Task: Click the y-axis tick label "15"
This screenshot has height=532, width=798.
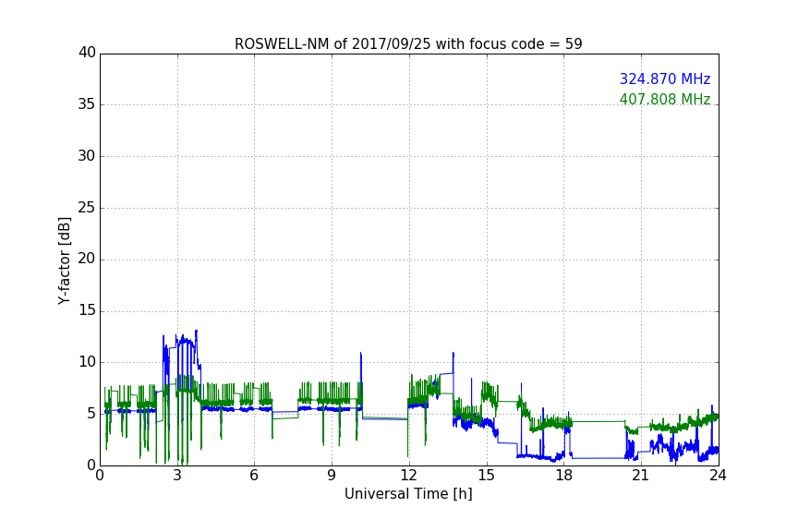Action: 87,310
